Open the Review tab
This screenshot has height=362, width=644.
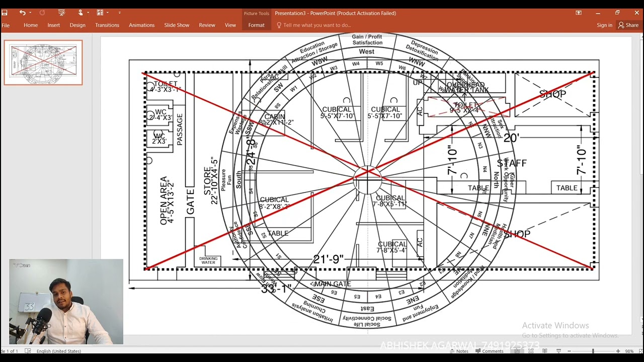[207, 25]
